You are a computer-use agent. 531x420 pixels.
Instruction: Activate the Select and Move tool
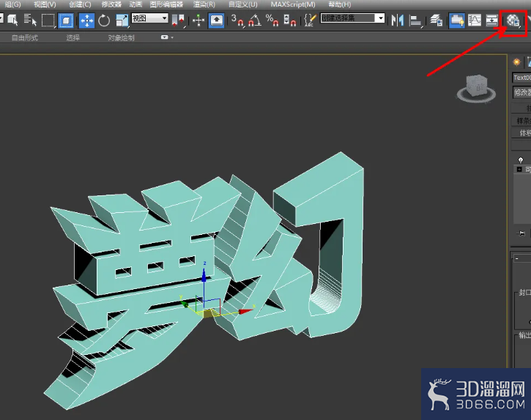click(x=86, y=20)
